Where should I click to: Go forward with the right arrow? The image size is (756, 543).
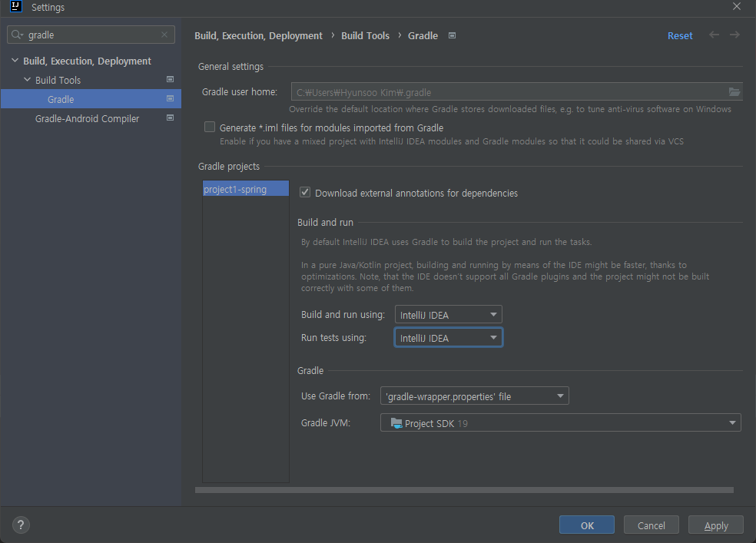[734, 35]
